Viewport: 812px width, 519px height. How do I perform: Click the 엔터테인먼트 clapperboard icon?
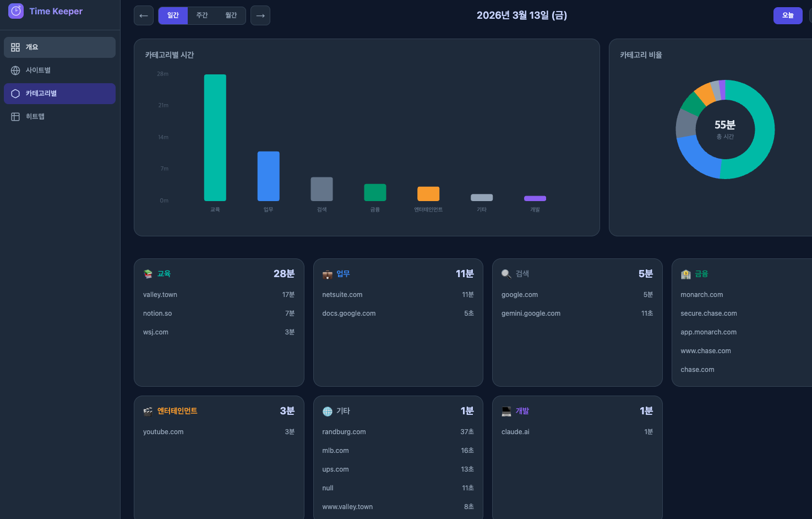(x=148, y=411)
